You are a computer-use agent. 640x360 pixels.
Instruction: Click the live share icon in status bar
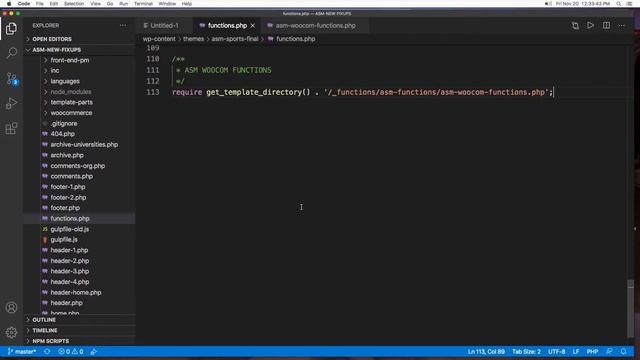coord(94,351)
